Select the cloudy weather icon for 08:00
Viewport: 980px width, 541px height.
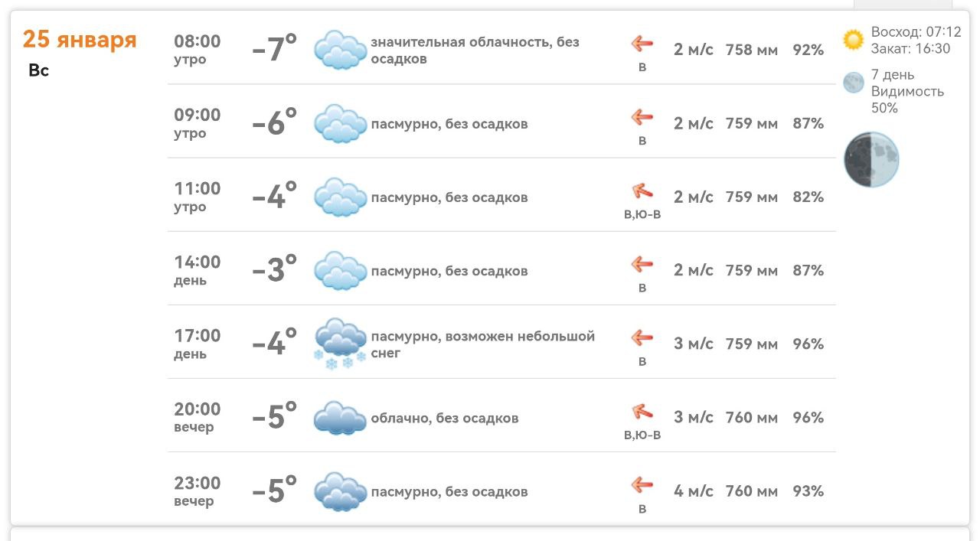[339, 49]
